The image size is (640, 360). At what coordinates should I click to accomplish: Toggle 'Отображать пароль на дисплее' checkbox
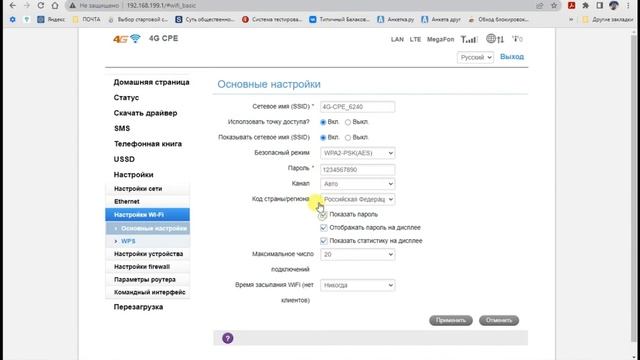pos(324,228)
